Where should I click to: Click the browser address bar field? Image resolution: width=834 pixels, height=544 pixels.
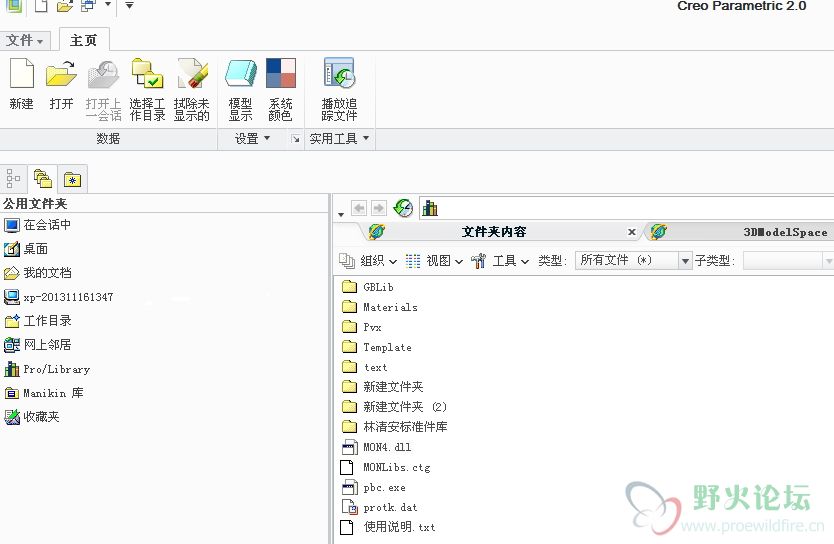pyautogui.click(x=627, y=208)
